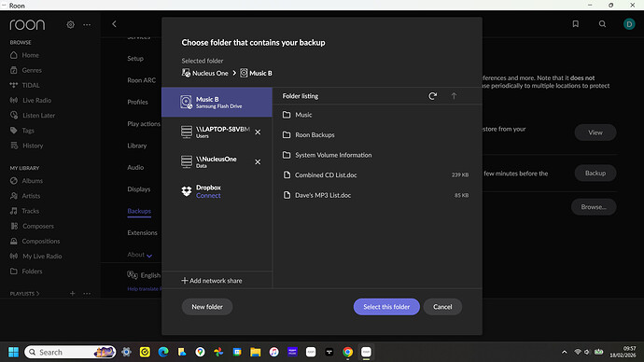Click the Backup button in Backups page
The height and width of the screenshot is (362, 644).
pos(595,174)
